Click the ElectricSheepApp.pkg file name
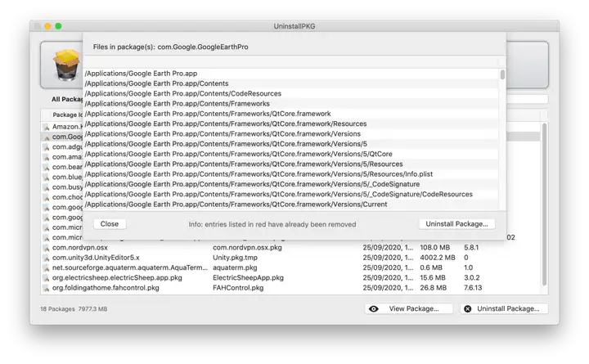Viewport: 589px width, 364px height. (248, 278)
